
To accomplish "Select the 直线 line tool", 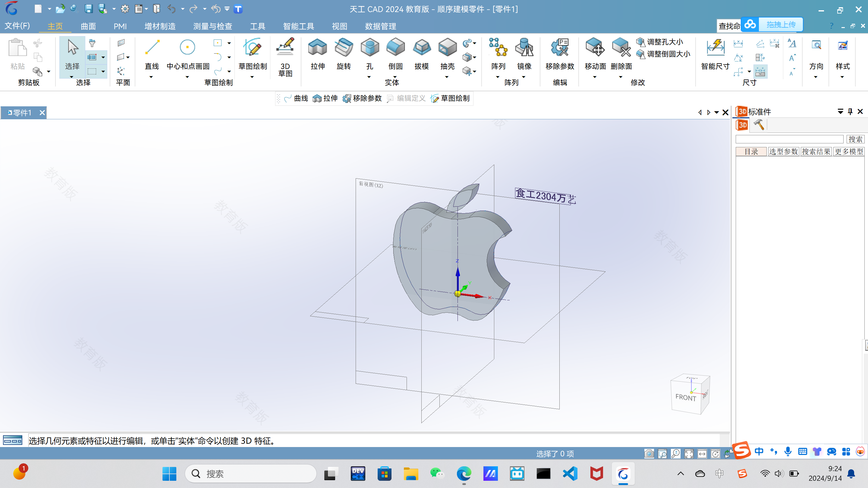I will coord(152,54).
